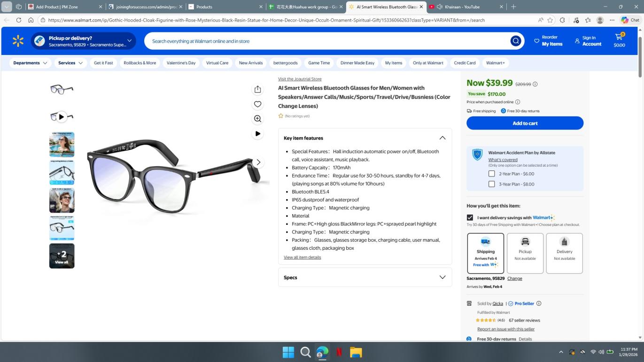Collapse the Key item features section
Viewport: 644px width, 362px height.
442,138
